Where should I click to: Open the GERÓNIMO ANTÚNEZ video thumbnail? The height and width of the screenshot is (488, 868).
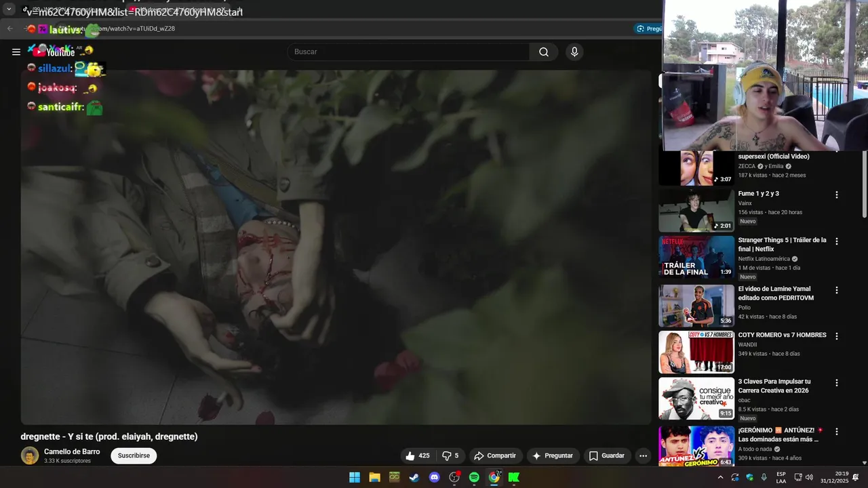point(696,445)
